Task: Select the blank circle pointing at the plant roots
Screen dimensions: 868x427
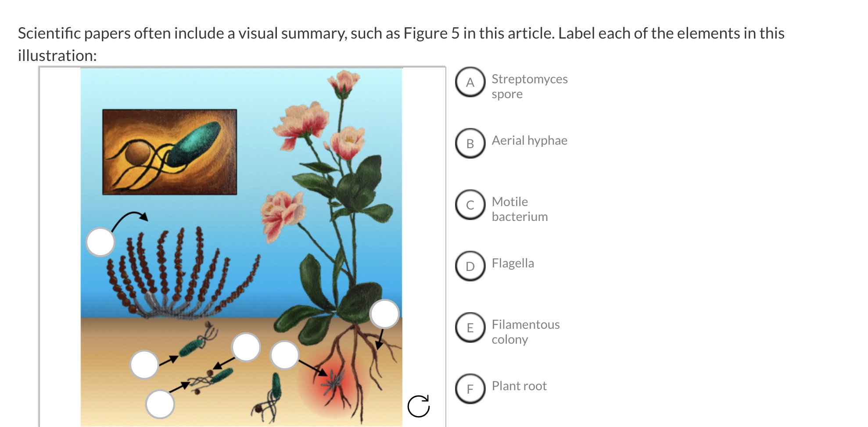Action: pyautogui.click(x=385, y=314)
